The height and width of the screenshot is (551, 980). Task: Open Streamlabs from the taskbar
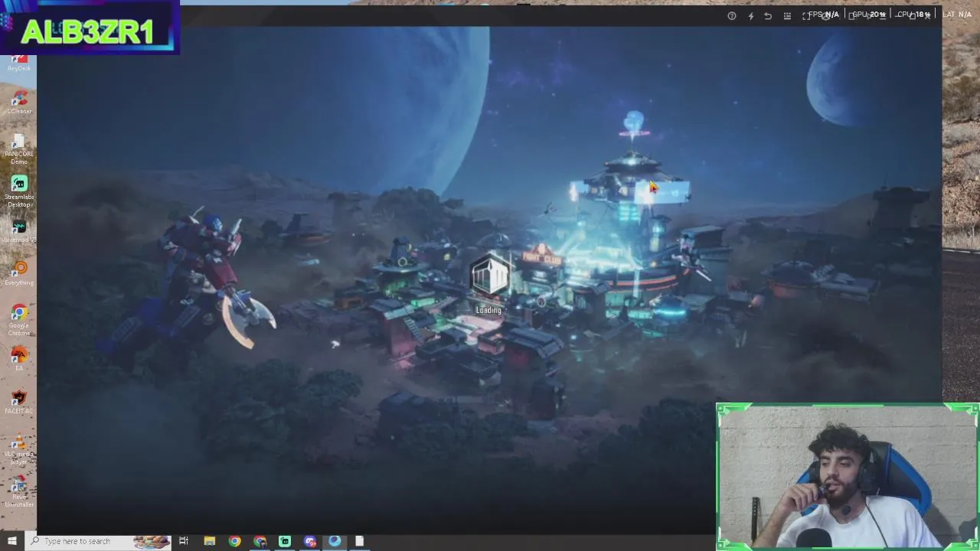point(285,541)
